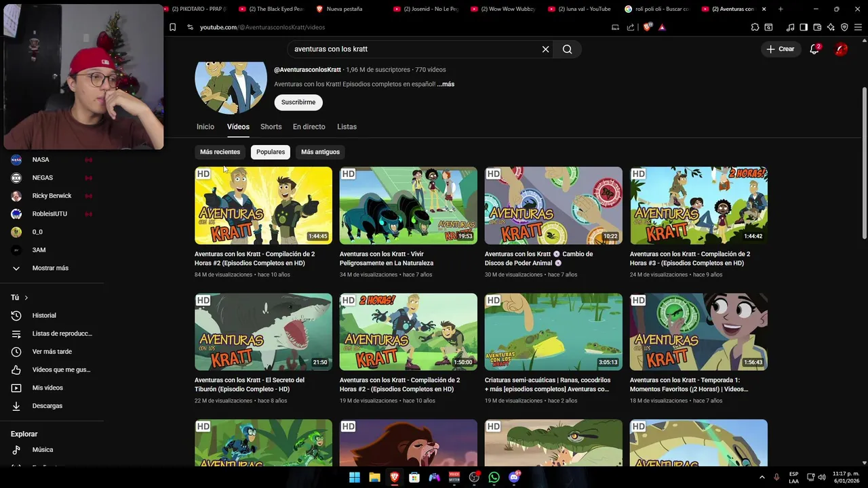Open the Shorts channel tab
The width and height of the screenshot is (868, 488).
coord(271,127)
